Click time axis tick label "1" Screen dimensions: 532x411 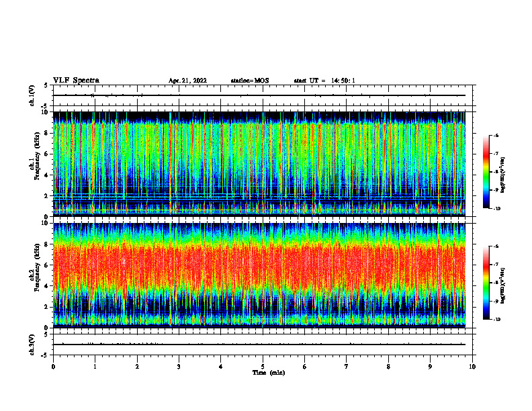point(95,367)
